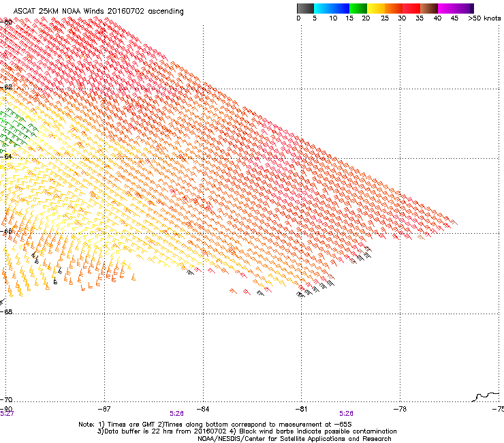The height and width of the screenshot is (443, 504).
Task: Click the '5:26' time label between -87 and -84
Action: [x=177, y=414]
